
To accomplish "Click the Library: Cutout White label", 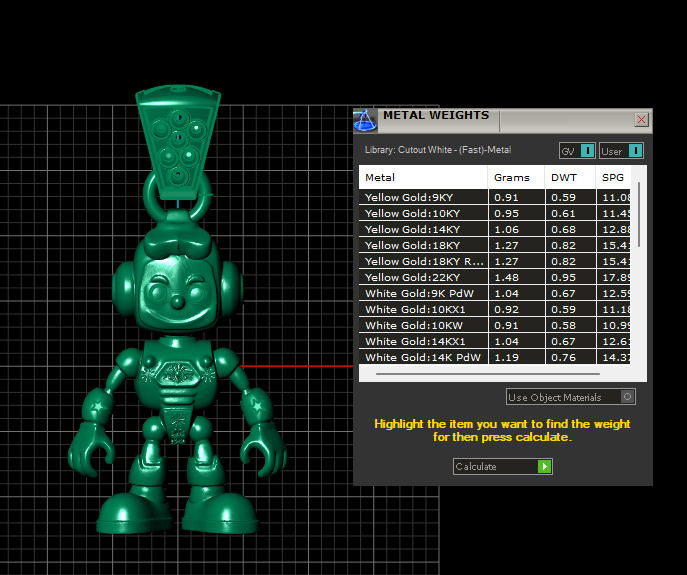I will [x=438, y=150].
